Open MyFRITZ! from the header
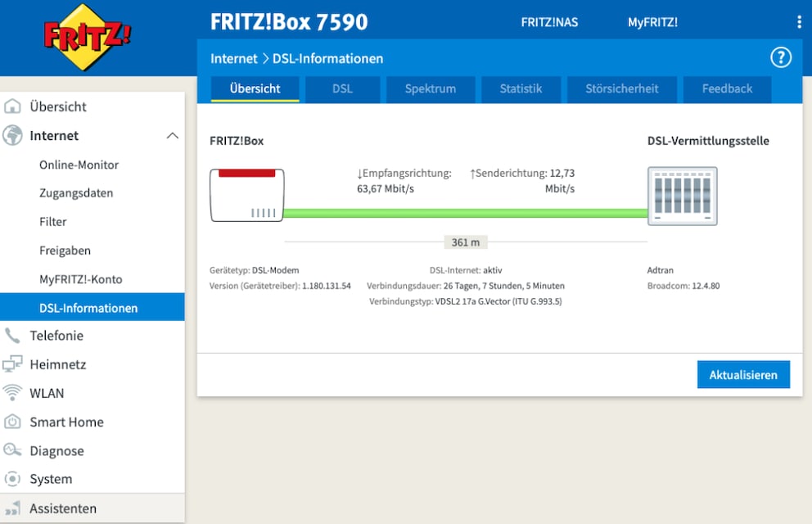Image resolution: width=812 pixels, height=524 pixels. pyautogui.click(x=652, y=22)
